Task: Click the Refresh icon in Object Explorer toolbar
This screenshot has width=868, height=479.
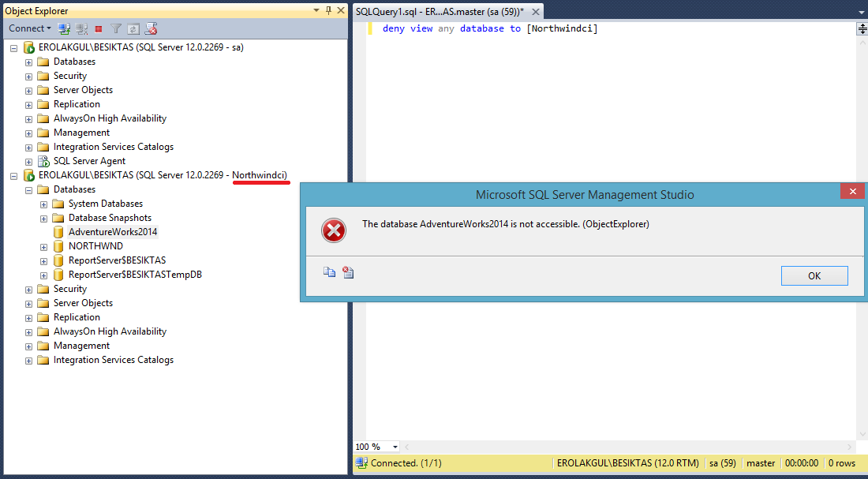Action: point(133,28)
